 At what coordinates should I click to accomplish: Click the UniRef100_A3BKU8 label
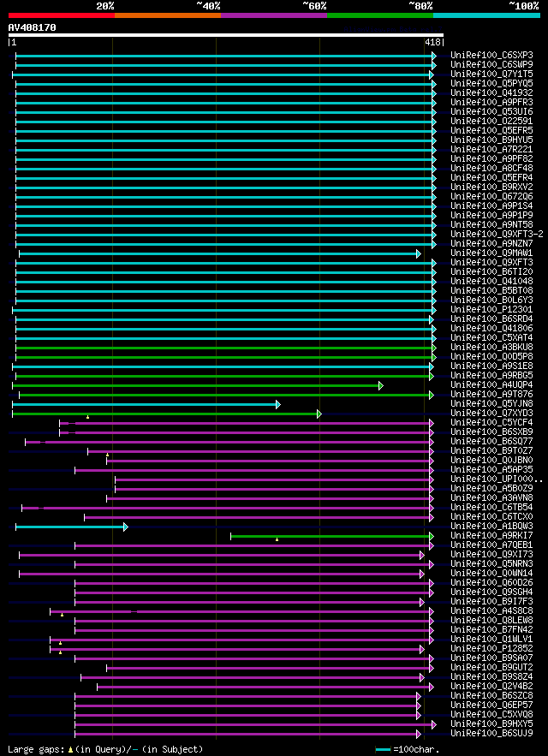pos(491,347)
